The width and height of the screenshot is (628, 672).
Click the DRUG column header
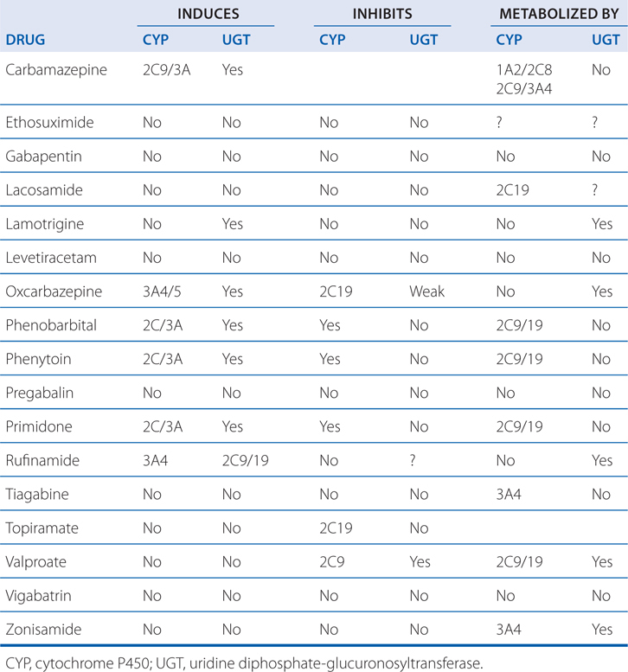tap(25, 40)
